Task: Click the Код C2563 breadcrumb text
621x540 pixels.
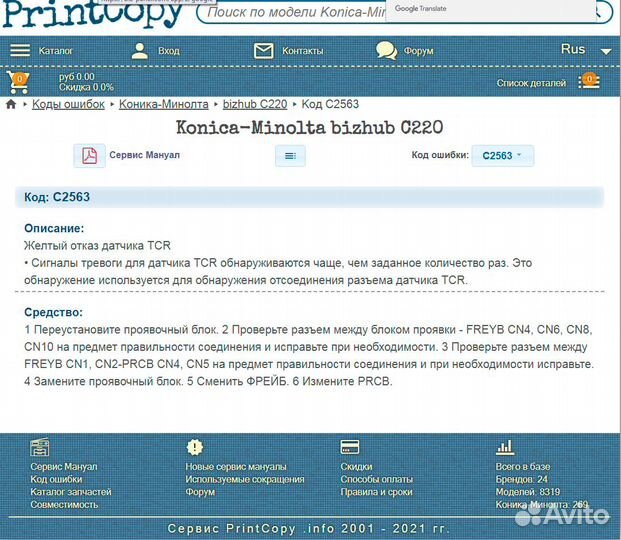Action: pos(330,104)
